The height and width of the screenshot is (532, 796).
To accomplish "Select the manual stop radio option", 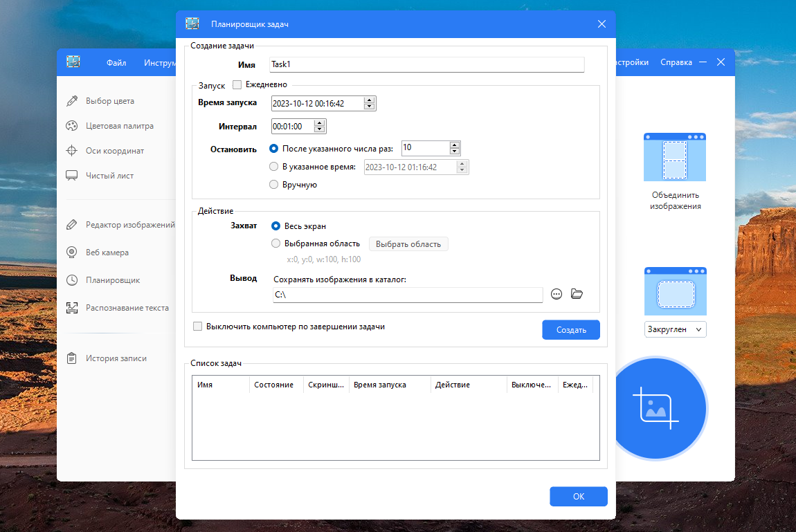I will point(273,185).
